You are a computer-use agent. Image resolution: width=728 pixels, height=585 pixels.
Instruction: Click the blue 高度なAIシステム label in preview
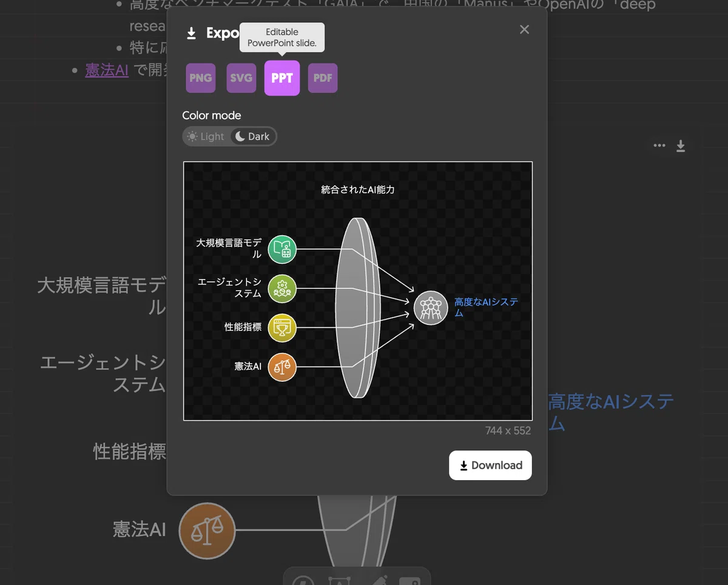[487, 307]
